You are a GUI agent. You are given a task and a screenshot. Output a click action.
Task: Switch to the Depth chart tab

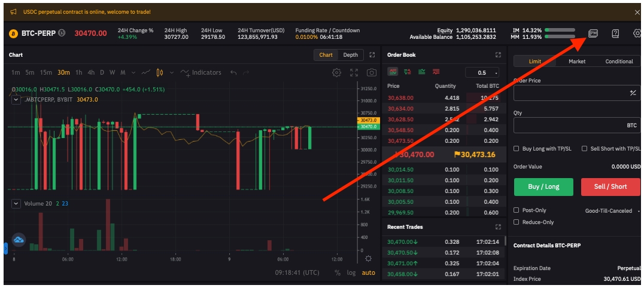[x=350, y=55]
